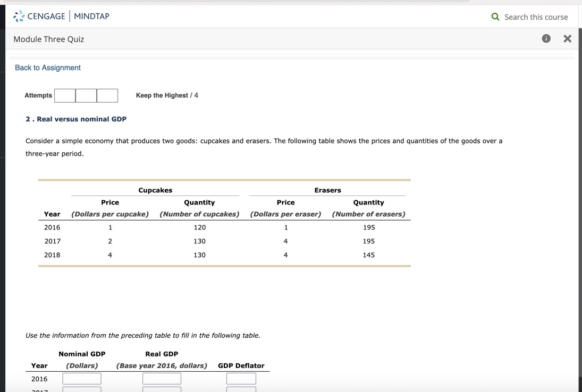Image resolution: width=582 pixels, height=392 pixels.
Task: Click the quiz information (i) icon
Action: [x=546, y=38]
